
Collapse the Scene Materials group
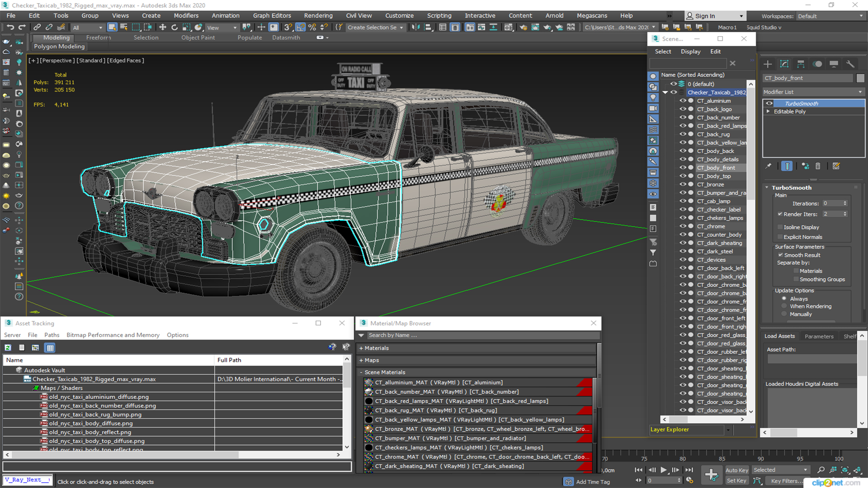pos(362,372)
